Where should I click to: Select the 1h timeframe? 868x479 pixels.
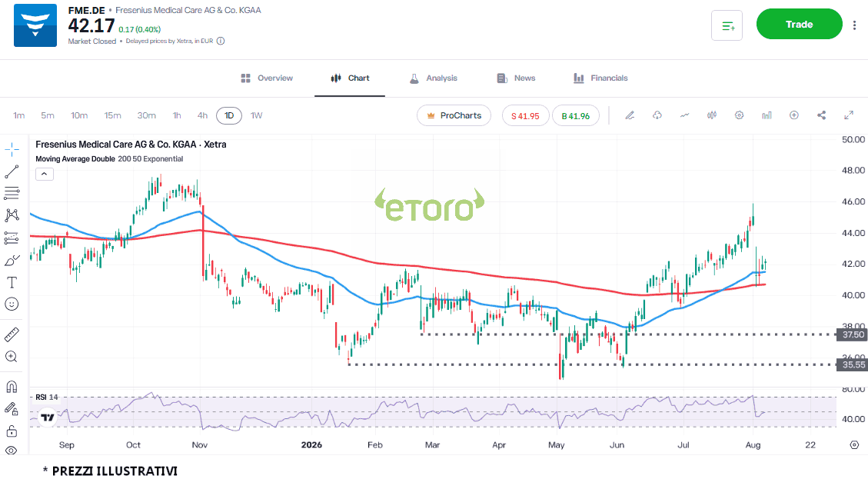tap(177, 116)
